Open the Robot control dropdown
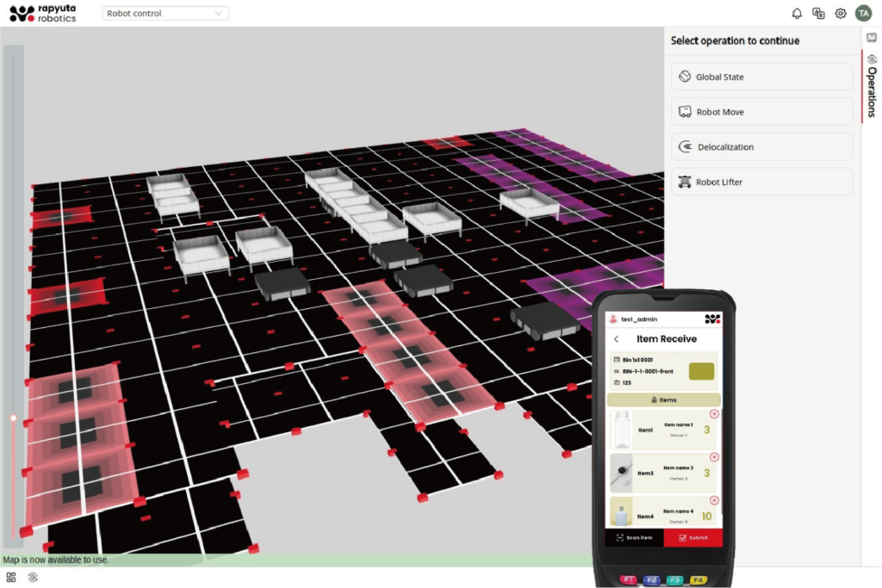This screenshot has width=882, height=588. pos(165,14)
